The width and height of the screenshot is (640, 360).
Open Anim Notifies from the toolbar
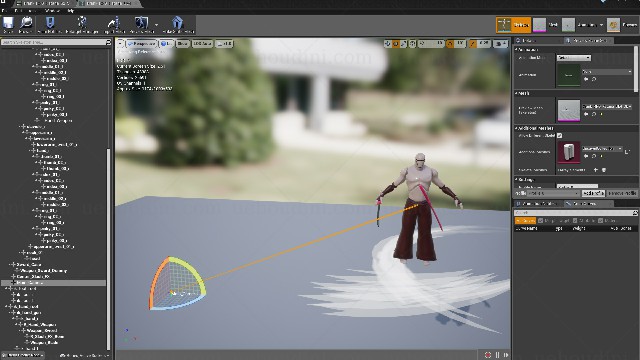(49, 23)
